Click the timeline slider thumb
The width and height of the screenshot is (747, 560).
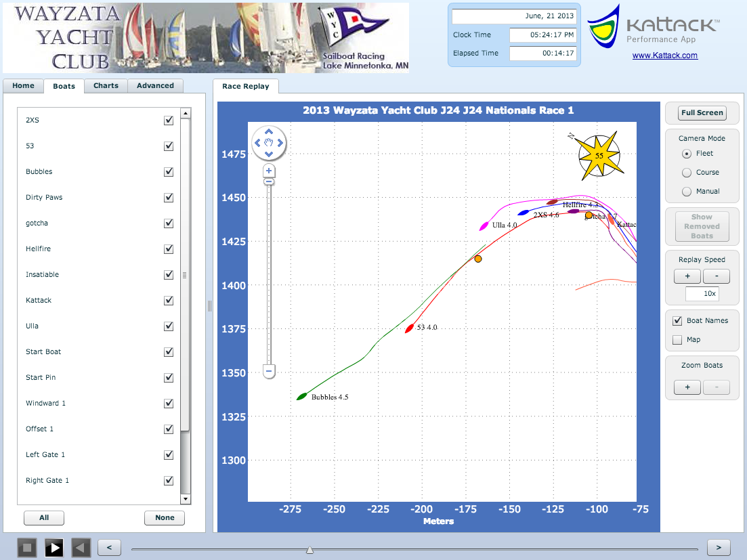coord(310,550)
